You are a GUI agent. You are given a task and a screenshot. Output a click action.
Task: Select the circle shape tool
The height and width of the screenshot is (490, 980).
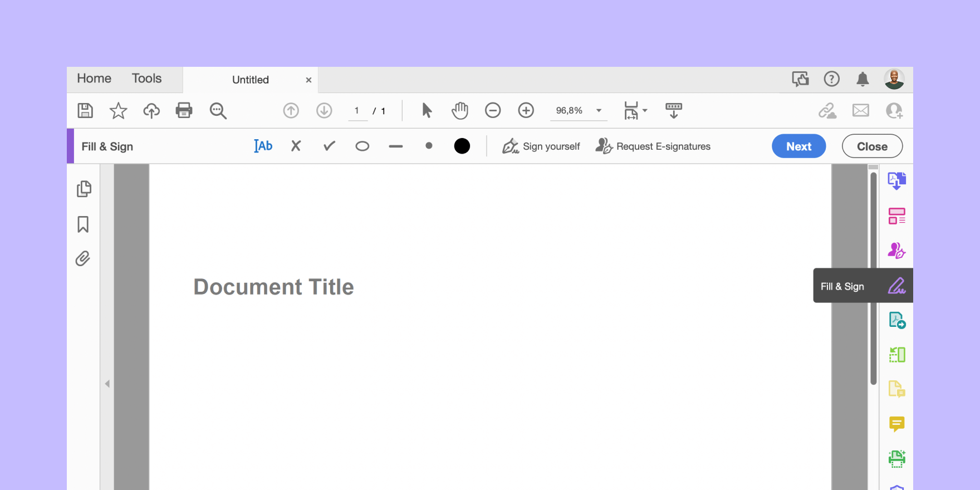362,146
